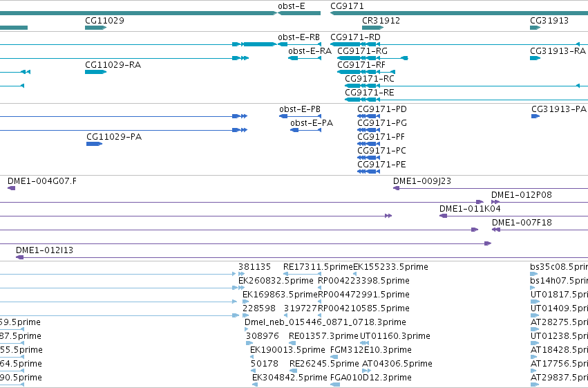588x388 pixels.
Task: Click EST FGA010D12.3prime
Action: (335, 385)
